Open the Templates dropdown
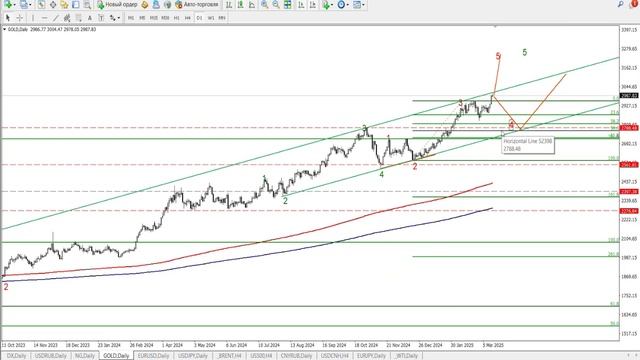This screenshot has height=360, width=640. coord(358,4)
